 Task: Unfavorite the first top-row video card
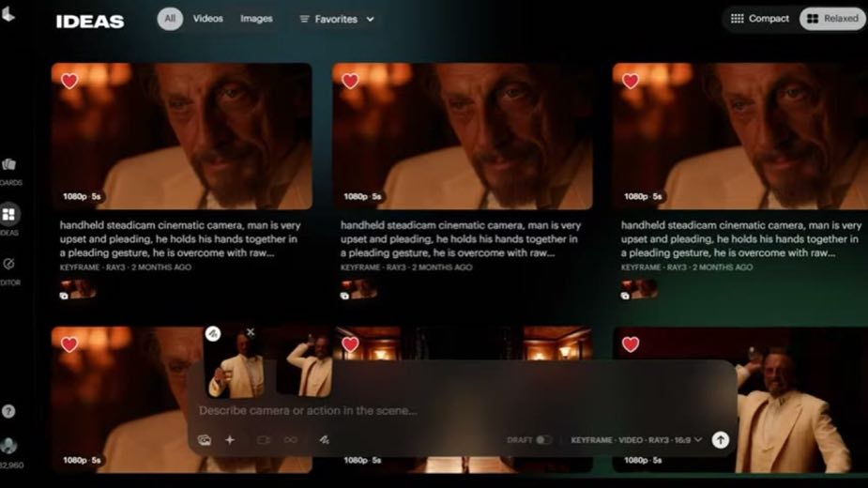click(x=69, y=82)
